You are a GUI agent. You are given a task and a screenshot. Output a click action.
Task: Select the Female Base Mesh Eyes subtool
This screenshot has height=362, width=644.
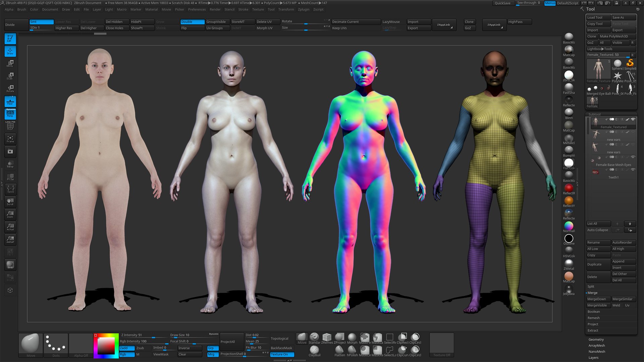(613, 165)
